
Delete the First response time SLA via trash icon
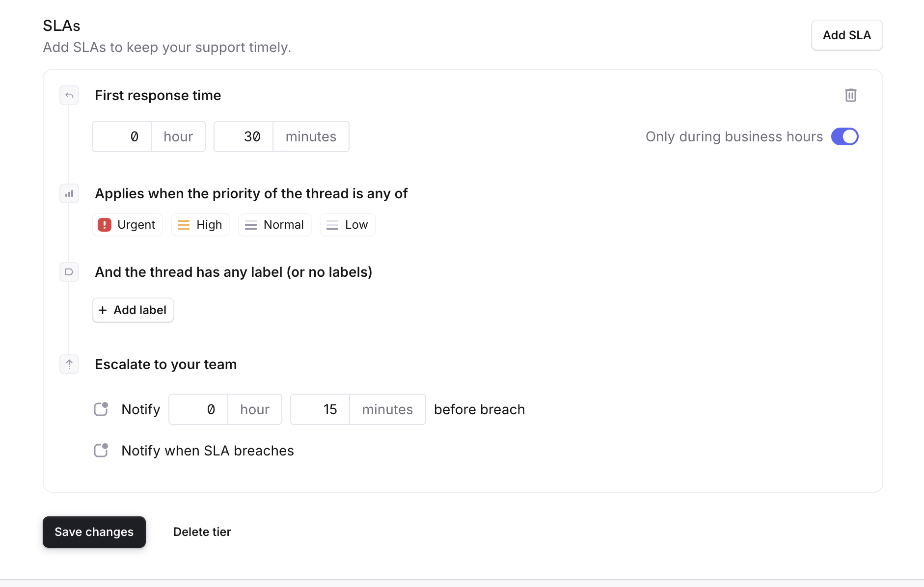click(x=850, y=95)
